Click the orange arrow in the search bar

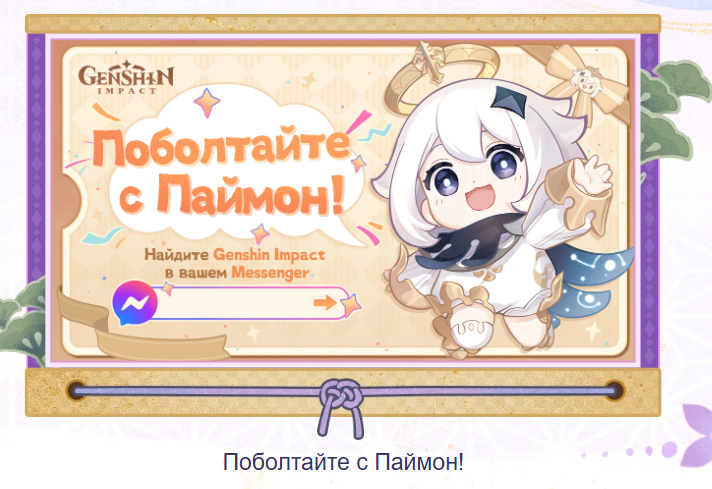(325, 302)
